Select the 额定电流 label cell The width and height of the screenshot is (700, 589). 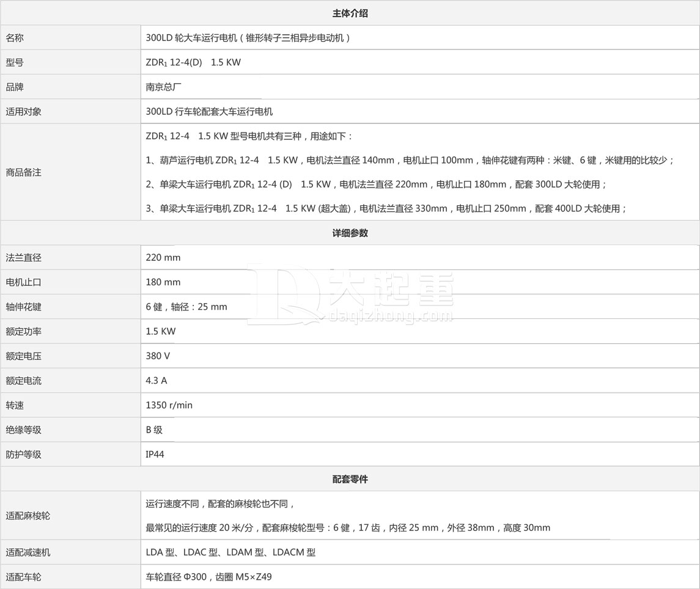point(70,381)
